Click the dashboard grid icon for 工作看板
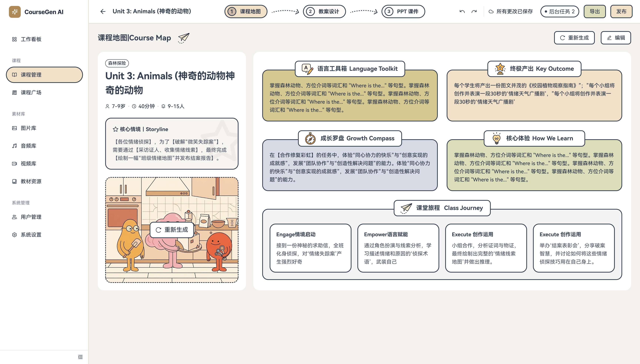This screenshot has width=640, height=364. pos(14,39)
